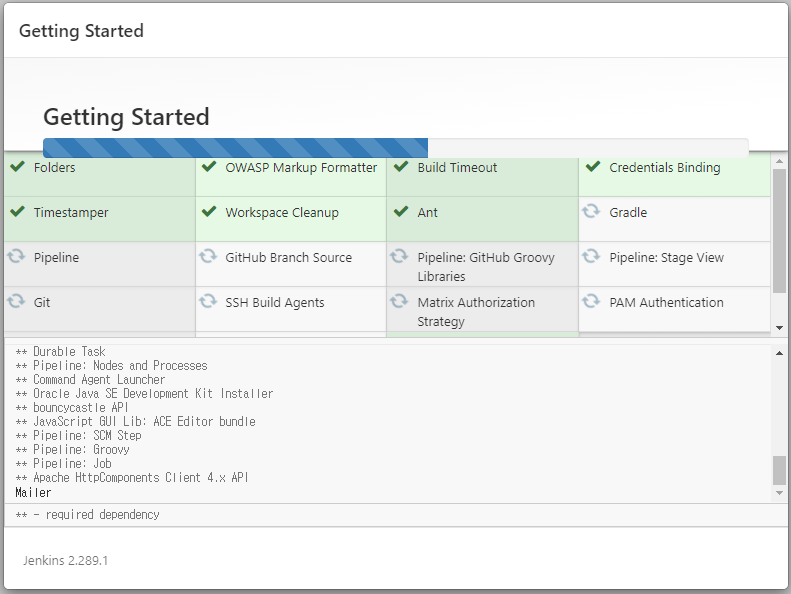Click the sync icon beside Pipeline: Stage View
Image resolution: width=791 pixels, height=594 pixels.
[x=591, y=256]
